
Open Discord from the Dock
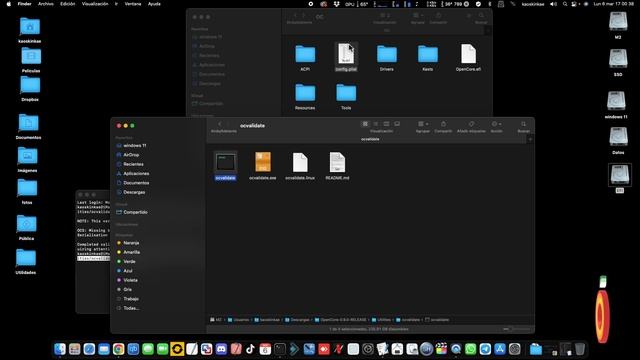221,349
